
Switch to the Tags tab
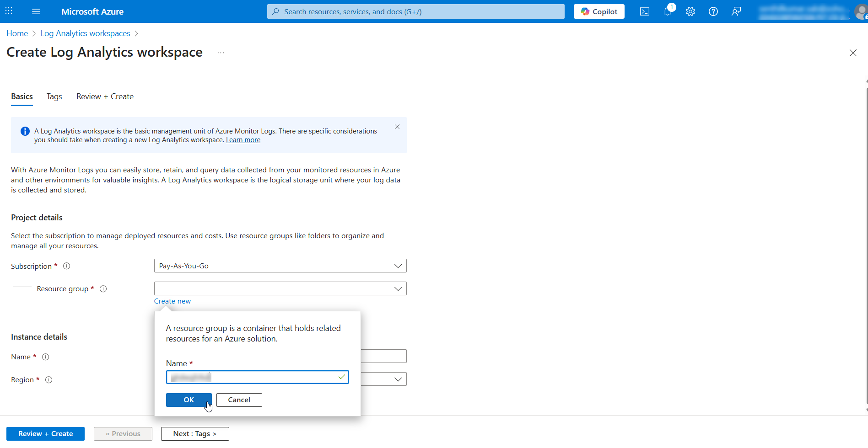click(54, 96)
